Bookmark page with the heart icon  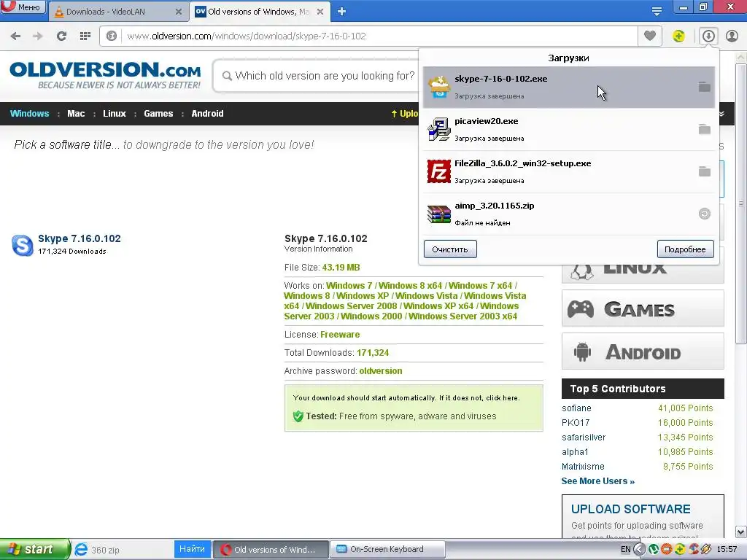(x=650, y=36)
